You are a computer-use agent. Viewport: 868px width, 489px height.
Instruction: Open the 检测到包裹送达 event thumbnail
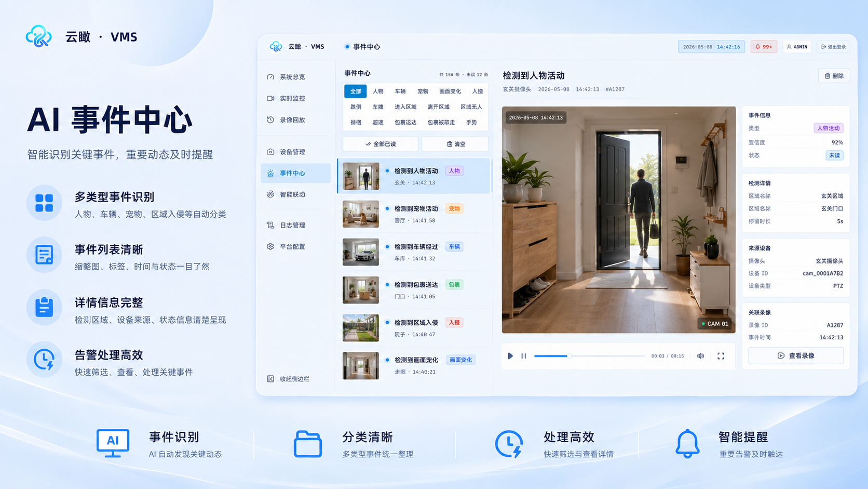click(x=361, y=290)
